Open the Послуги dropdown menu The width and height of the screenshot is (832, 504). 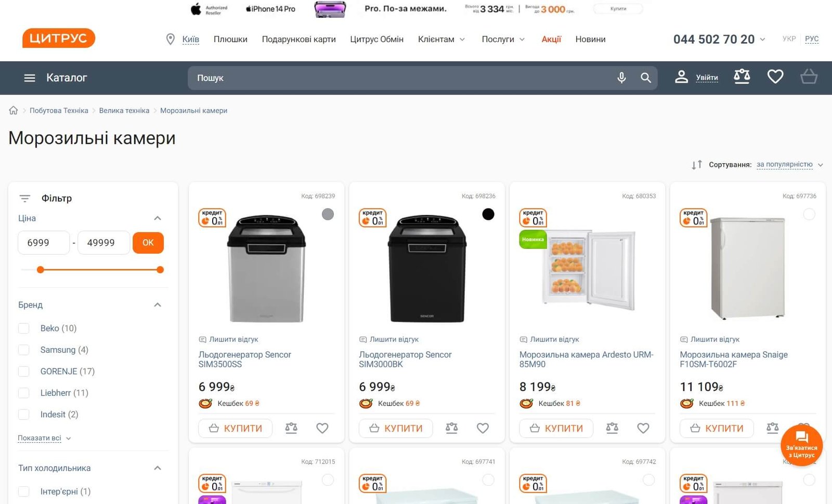[503, 39]
